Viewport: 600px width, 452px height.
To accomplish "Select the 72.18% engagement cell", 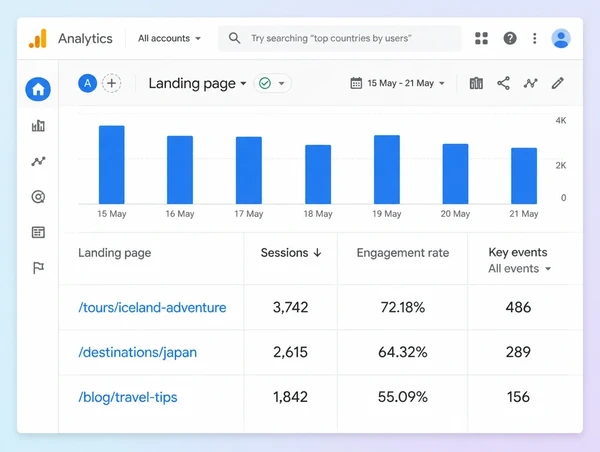I will point(403,307).
